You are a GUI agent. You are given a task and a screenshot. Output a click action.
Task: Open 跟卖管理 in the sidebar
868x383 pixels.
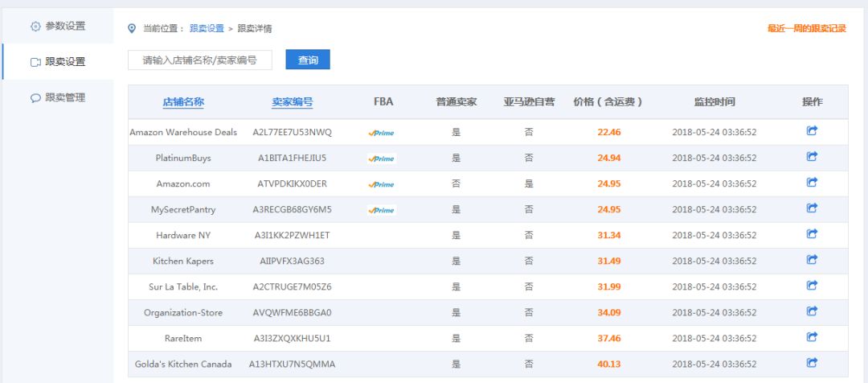click(x=58, y=97)
